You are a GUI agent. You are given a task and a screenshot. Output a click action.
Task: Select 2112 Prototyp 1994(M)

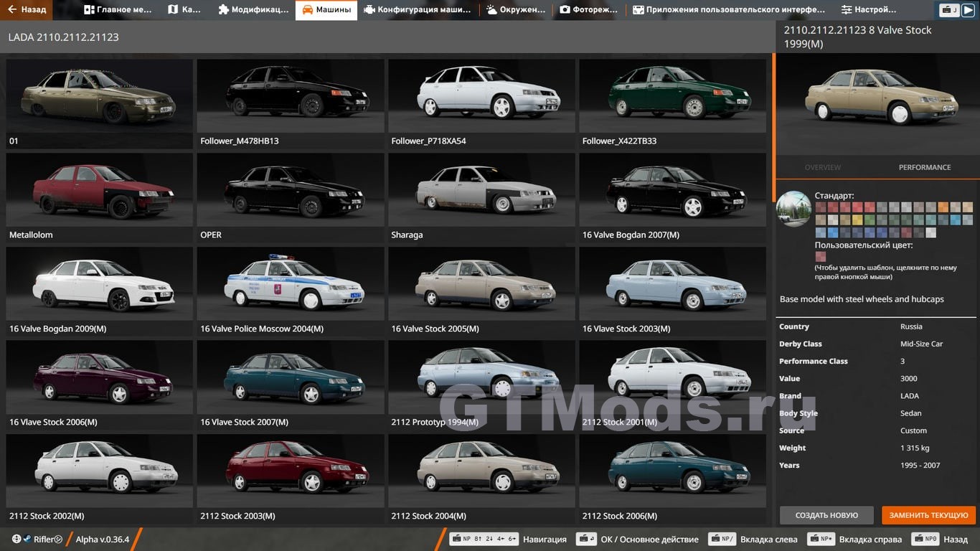481,385
